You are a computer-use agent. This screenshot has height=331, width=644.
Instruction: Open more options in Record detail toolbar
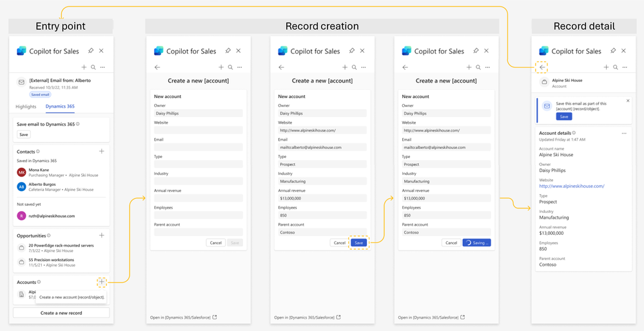(625, 67)
